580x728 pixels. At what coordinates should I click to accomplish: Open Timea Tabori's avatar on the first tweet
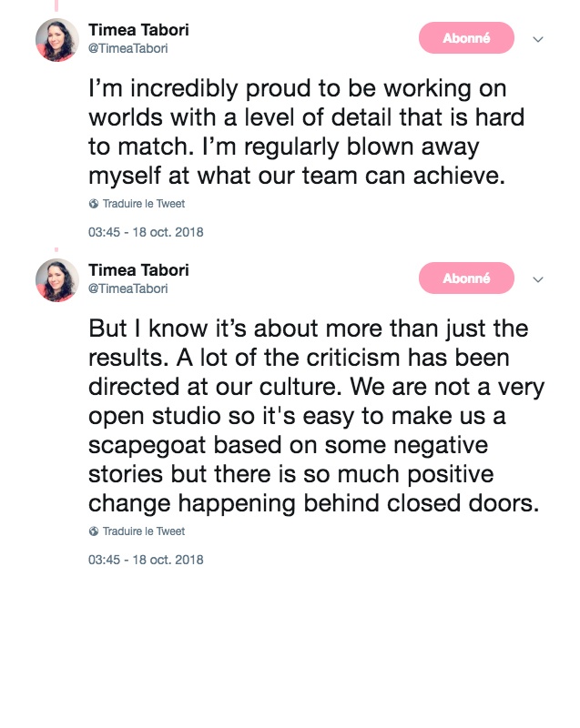coord(57,39)
